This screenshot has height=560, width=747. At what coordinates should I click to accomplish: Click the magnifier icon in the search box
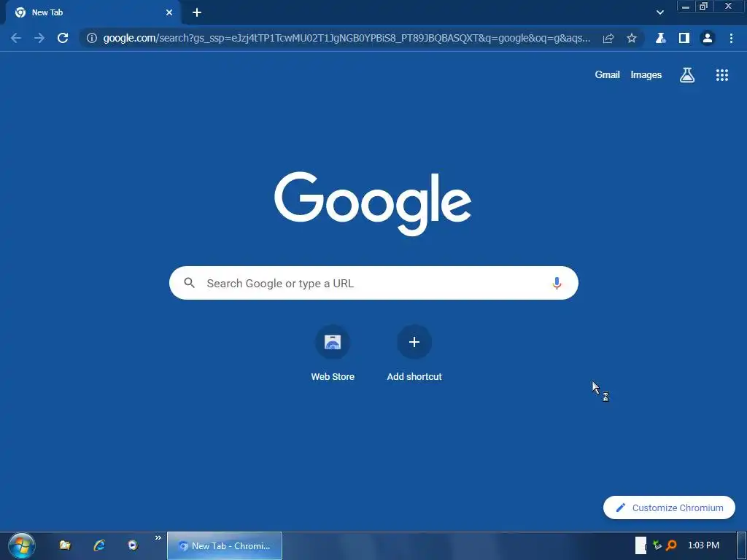(189, 283)
